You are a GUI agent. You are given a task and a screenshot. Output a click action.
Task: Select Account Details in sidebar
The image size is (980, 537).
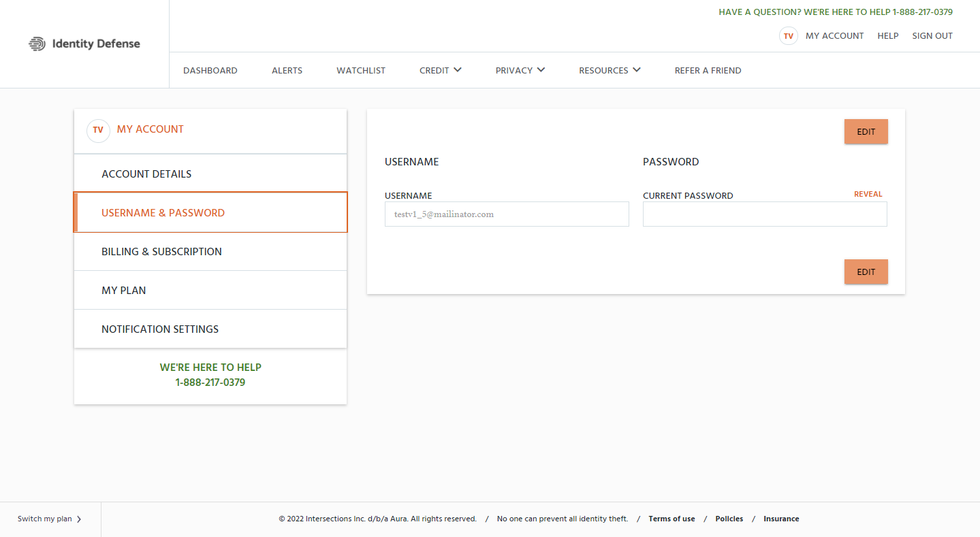click(146, 174)
